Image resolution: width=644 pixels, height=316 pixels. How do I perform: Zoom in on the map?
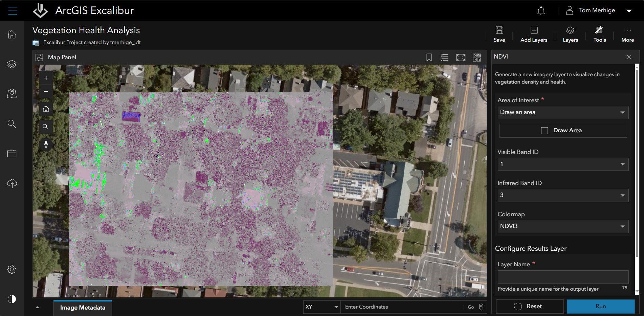(x=46, y=78)
